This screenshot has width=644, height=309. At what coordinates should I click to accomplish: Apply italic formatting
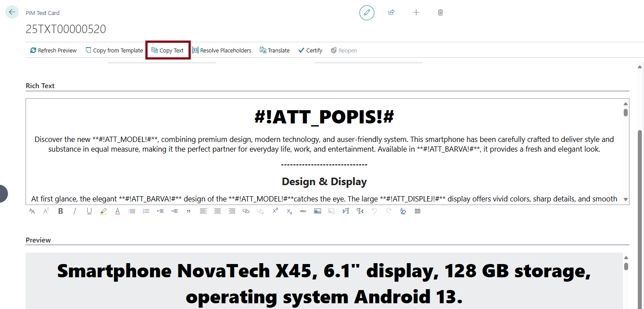74,211
